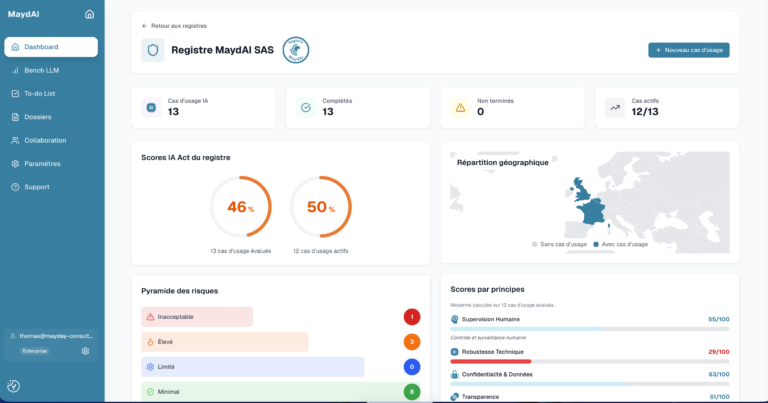Image resolution: width=768 pixels, height=403 pixels.
Task: Open the settings gear next to Enterprise badge
Action: [85, 351]
